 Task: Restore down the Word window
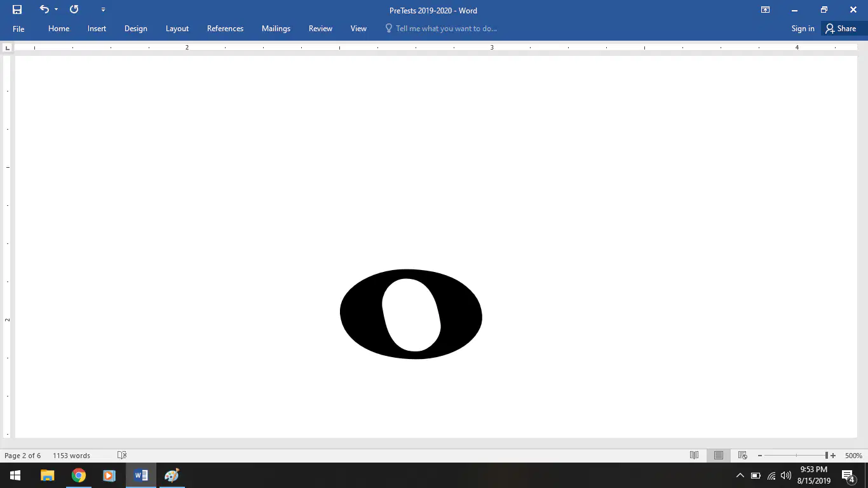pos(824,10)
